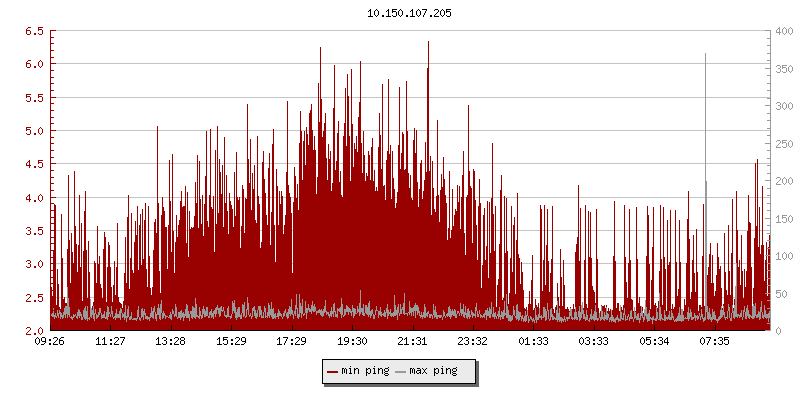
Task: Click the 07:35 time axis label
Action: [714, 341]
